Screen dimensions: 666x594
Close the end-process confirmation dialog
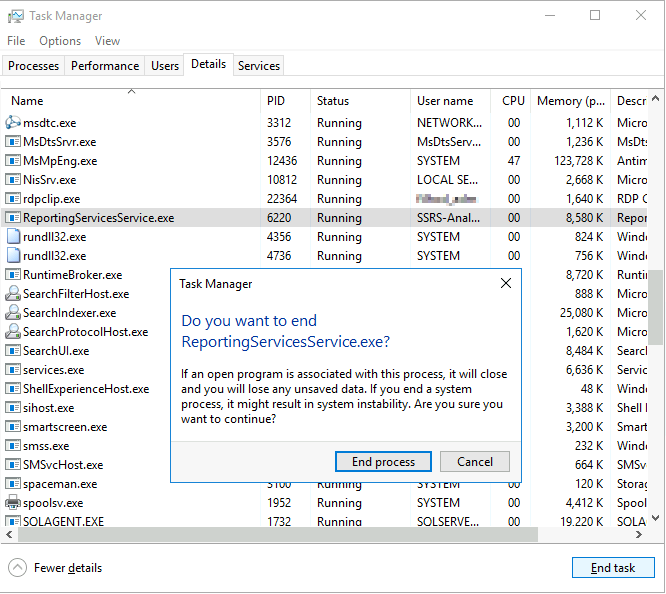(505, 283)
